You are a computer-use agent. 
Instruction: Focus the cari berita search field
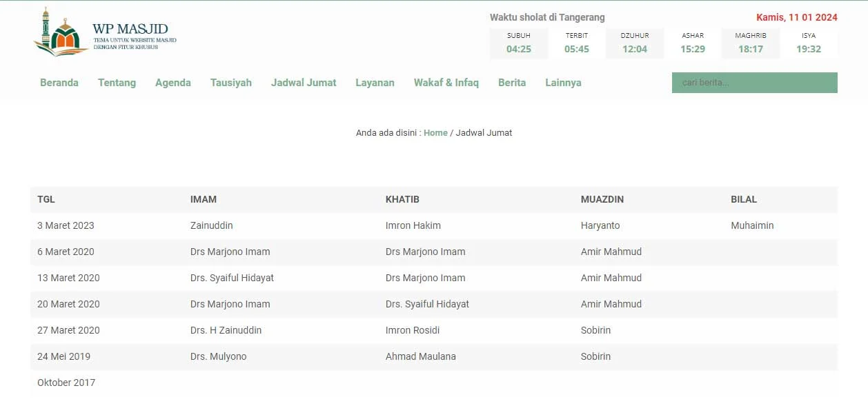point(755,83)
